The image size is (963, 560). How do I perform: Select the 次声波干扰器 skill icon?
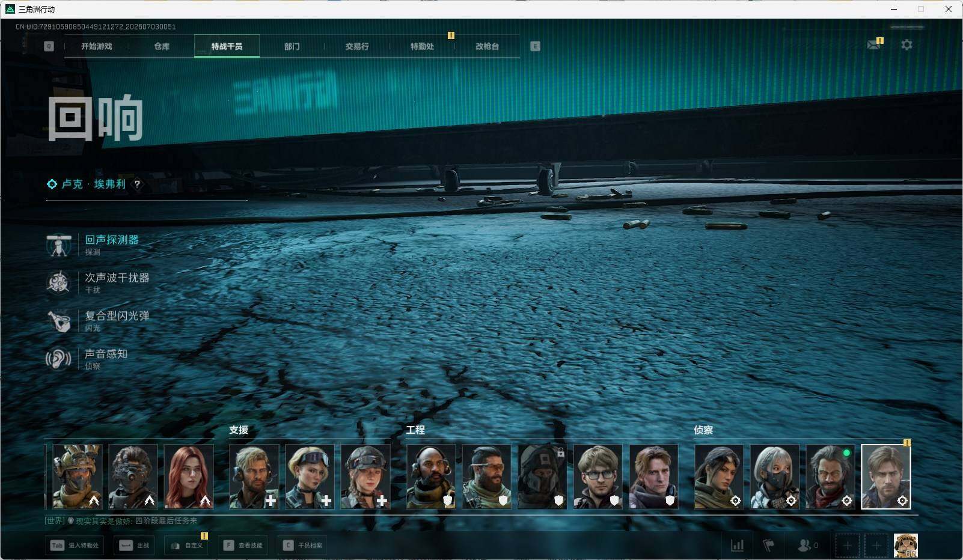pyautogui.click(x=59, y=282)
